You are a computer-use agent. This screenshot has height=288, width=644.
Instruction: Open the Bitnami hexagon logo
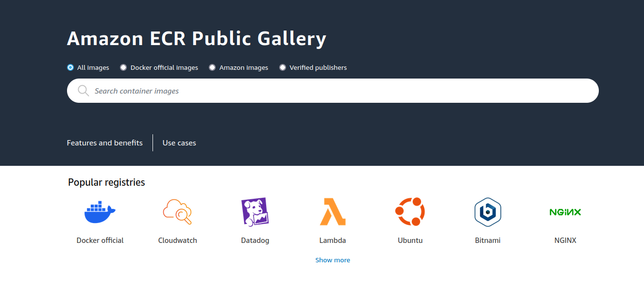[x=488, y=212]
